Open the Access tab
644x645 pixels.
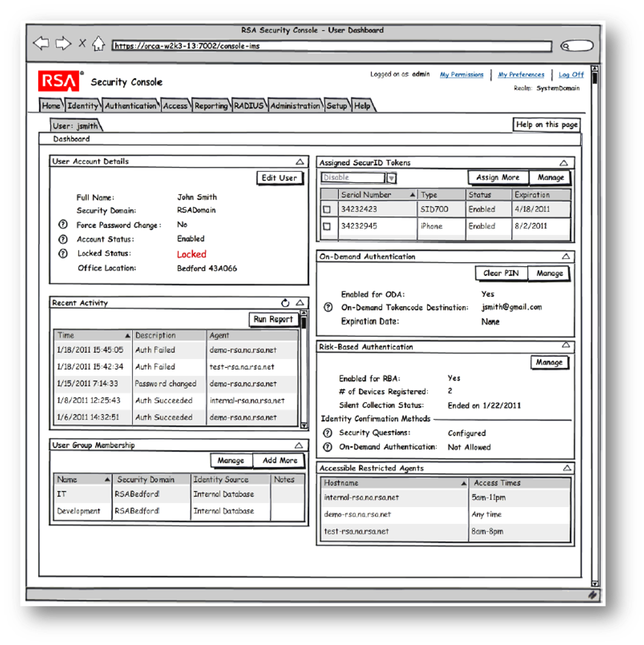coord(176,105)
